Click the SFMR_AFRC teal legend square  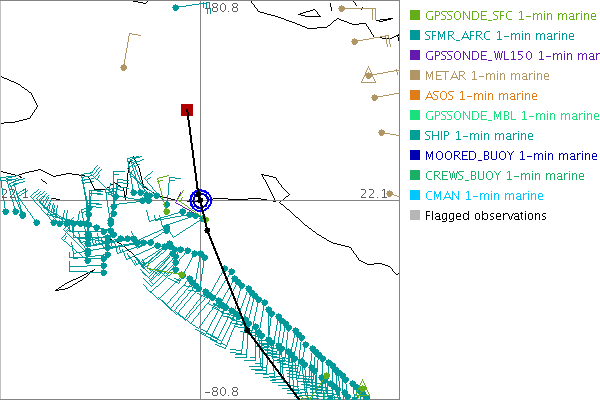416,36
